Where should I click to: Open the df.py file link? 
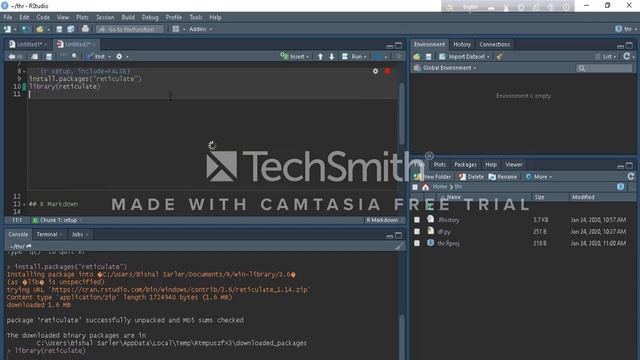click(444, 231)
